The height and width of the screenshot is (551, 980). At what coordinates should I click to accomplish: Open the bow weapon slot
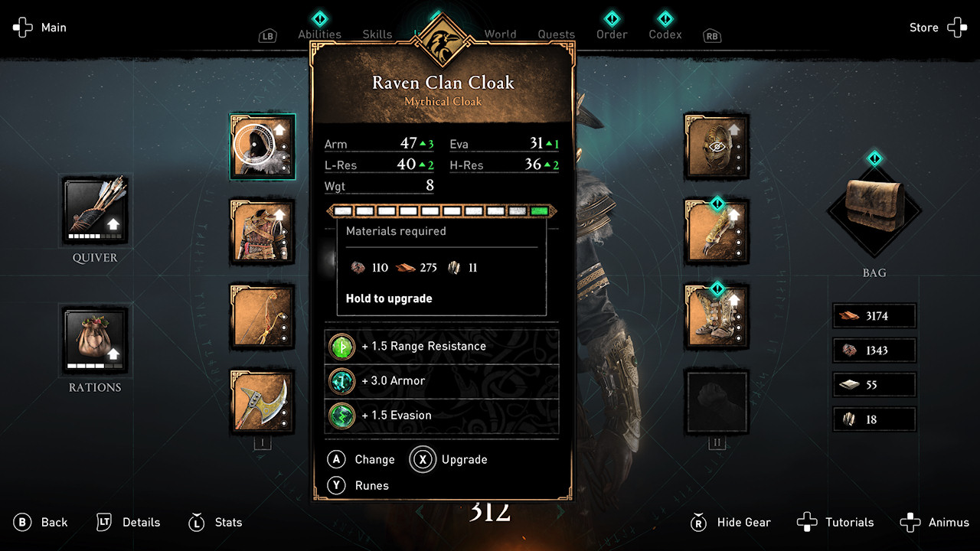(263, 316)
